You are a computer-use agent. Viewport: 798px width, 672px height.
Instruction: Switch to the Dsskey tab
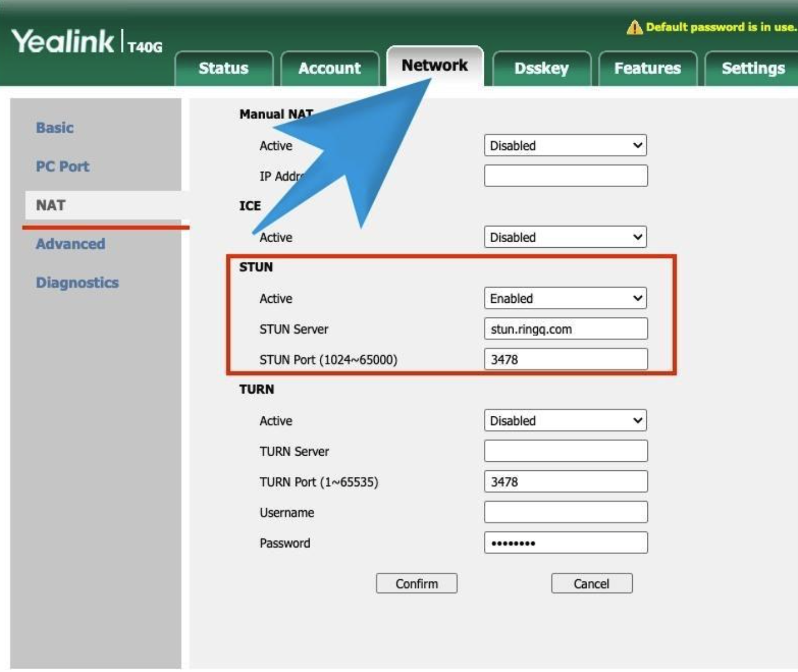pyautogui.click(x=541, y=68)
